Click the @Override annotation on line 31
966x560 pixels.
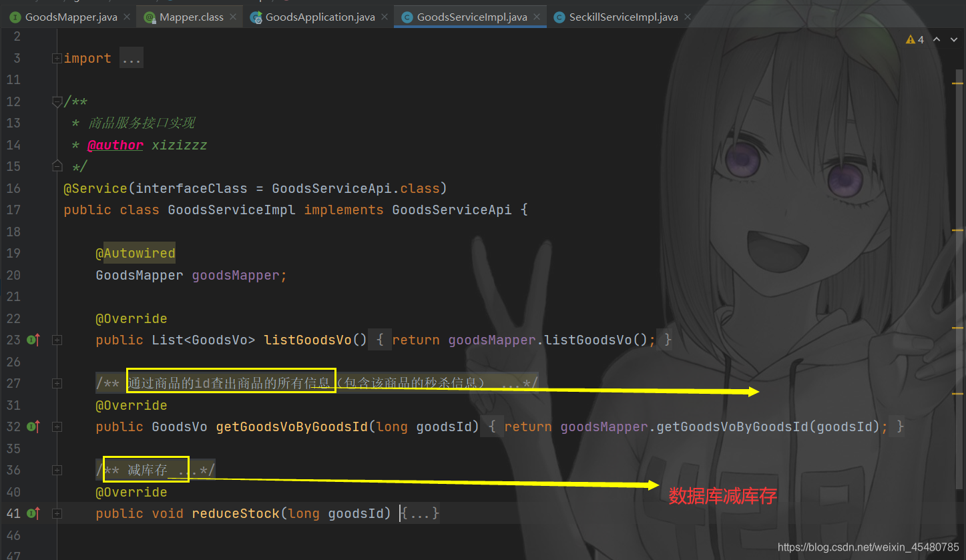pos(132,406)
